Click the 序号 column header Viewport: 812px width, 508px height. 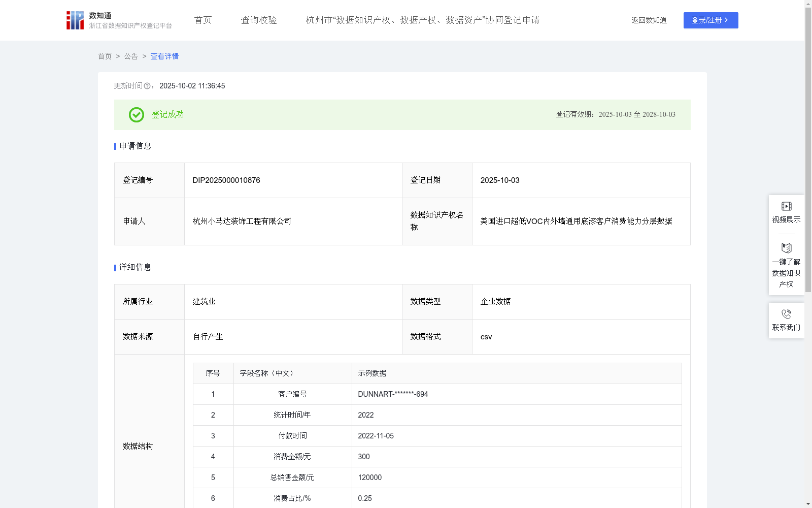point(213,373)
